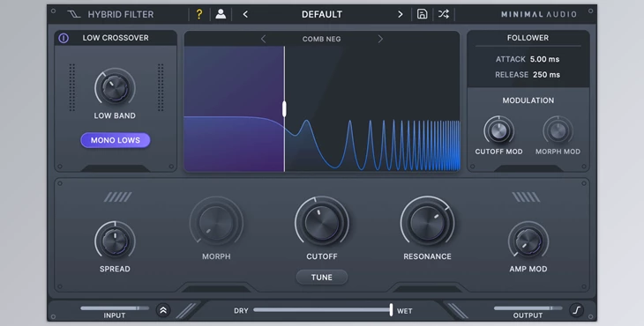Save the preset with the floppy disk icon
644x326 pixels.
(422, 14)
